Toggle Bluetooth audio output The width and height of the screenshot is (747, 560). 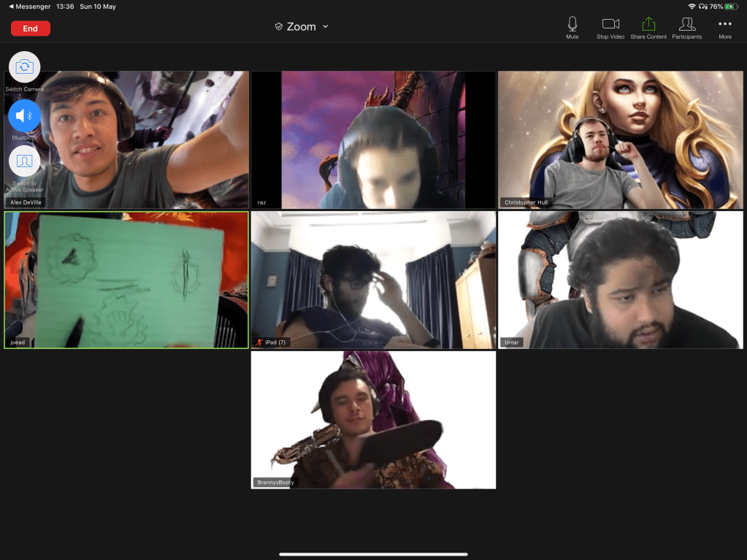click(24, 115)
